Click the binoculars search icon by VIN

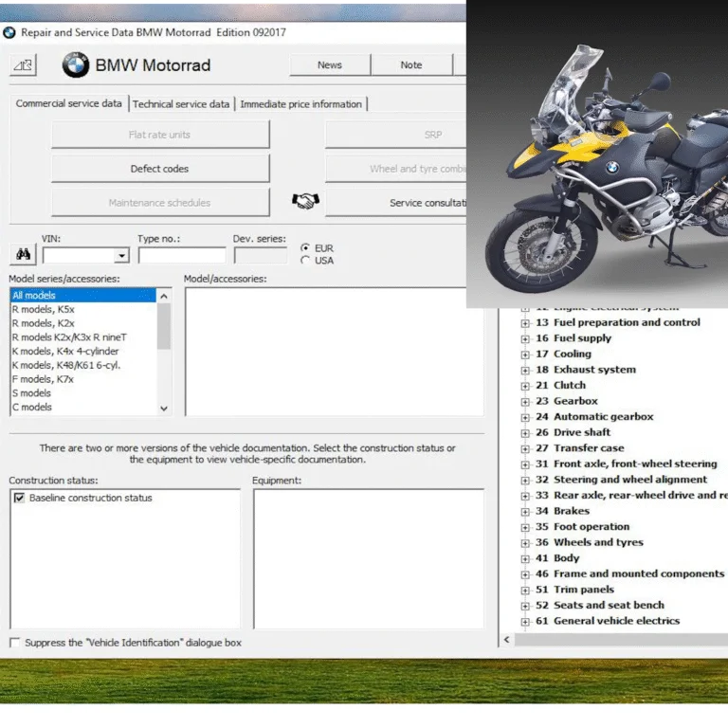coord(23,254)
